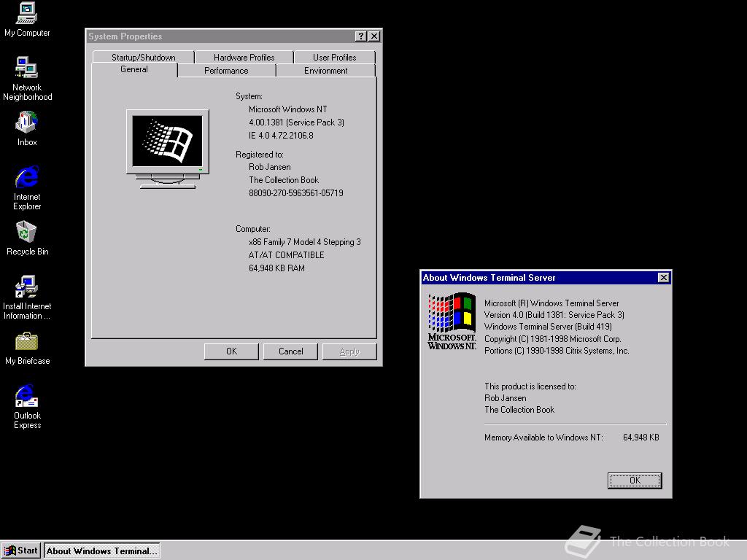The image size is (747, 560).
Task: Select the General tab
Action: click(134, 69)
